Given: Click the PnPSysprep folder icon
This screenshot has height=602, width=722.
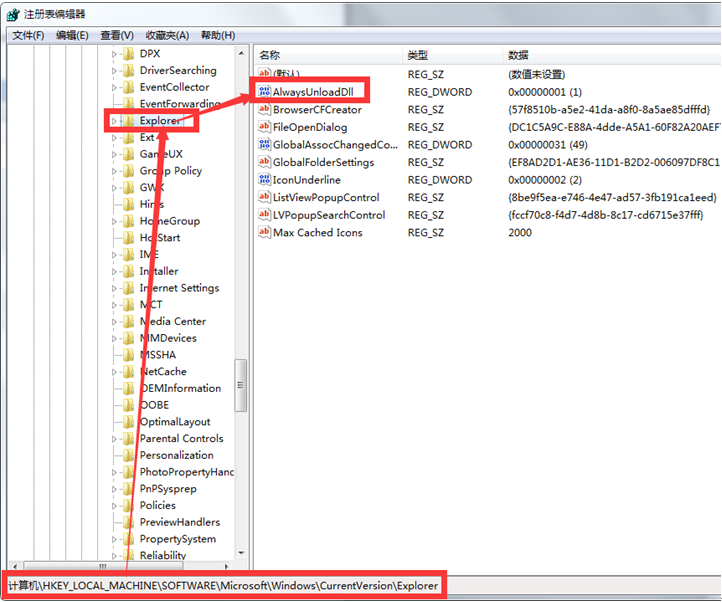Looking at the screenshot, I should pos(128,489).
